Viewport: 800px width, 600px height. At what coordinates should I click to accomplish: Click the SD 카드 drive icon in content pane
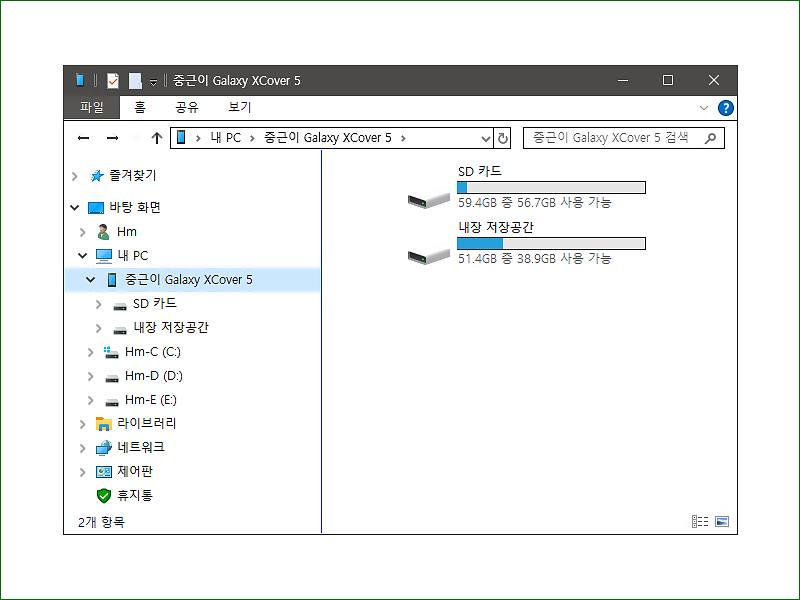[x=429, y=200]
